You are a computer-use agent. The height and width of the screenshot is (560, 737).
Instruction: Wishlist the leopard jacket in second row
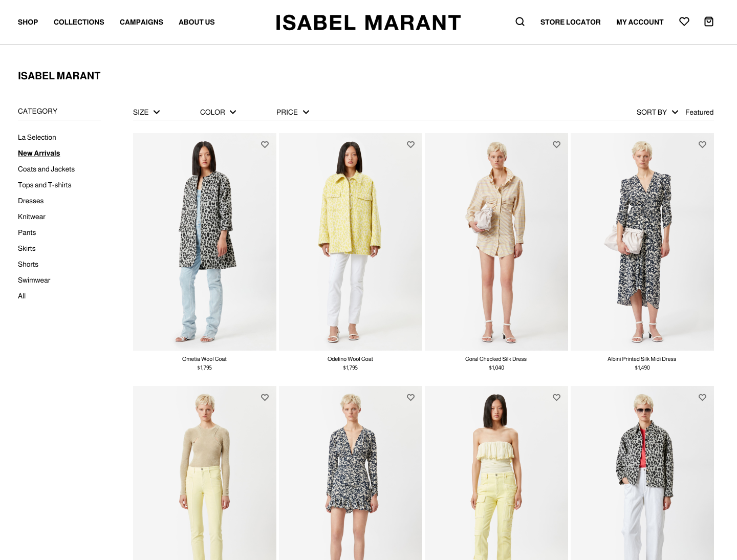702,397
